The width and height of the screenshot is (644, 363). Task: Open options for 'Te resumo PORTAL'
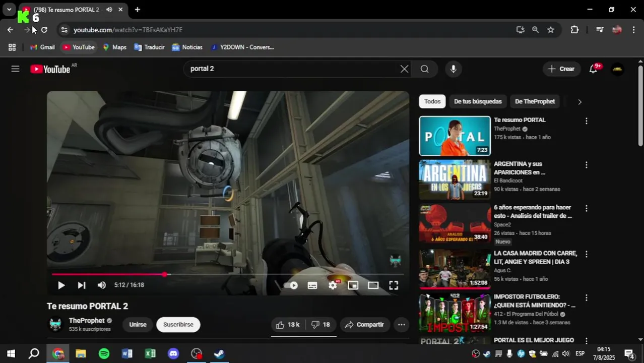(586, 121)
